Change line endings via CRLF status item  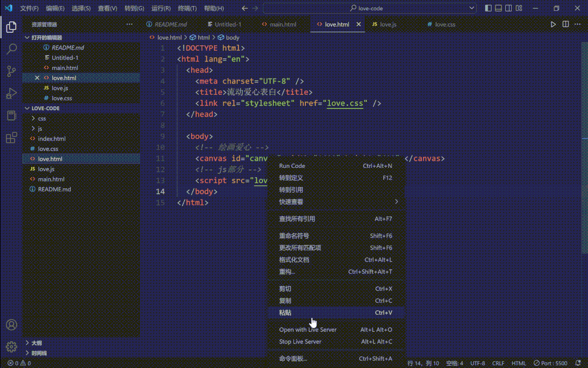coord(498,363)
